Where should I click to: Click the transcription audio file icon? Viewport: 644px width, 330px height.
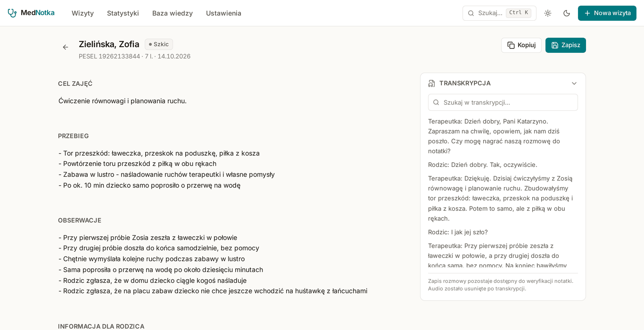432,83
